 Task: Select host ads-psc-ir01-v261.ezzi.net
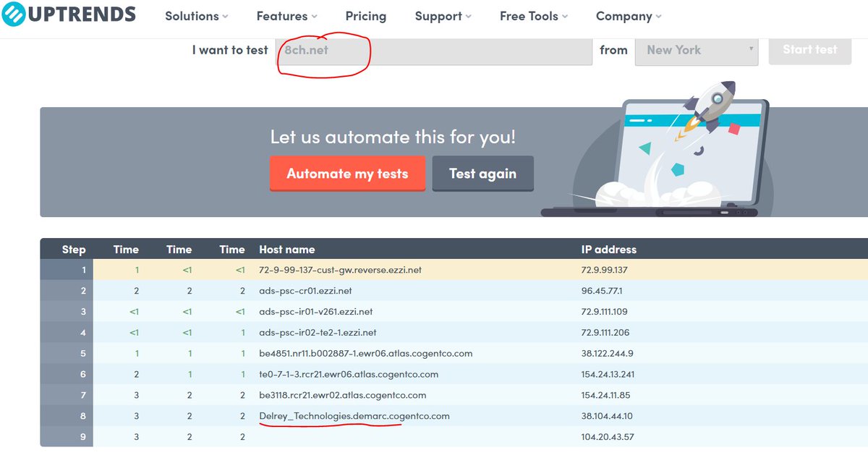tap(316, 312)
